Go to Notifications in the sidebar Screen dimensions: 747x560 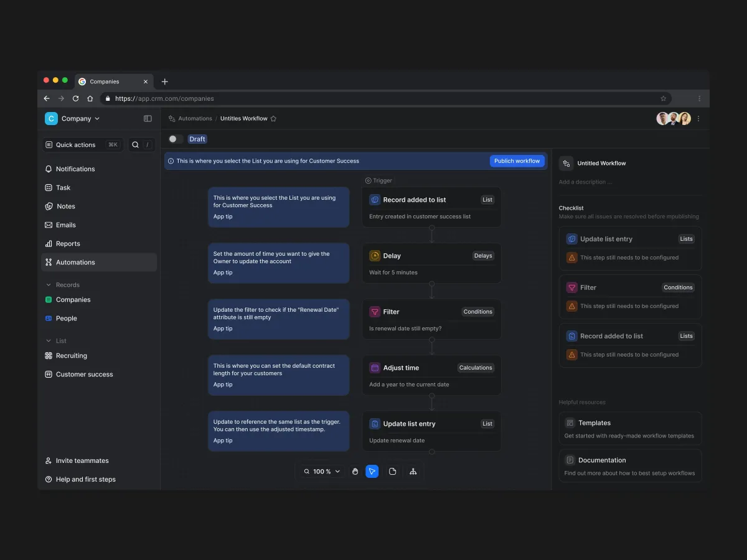click(75, 169)
